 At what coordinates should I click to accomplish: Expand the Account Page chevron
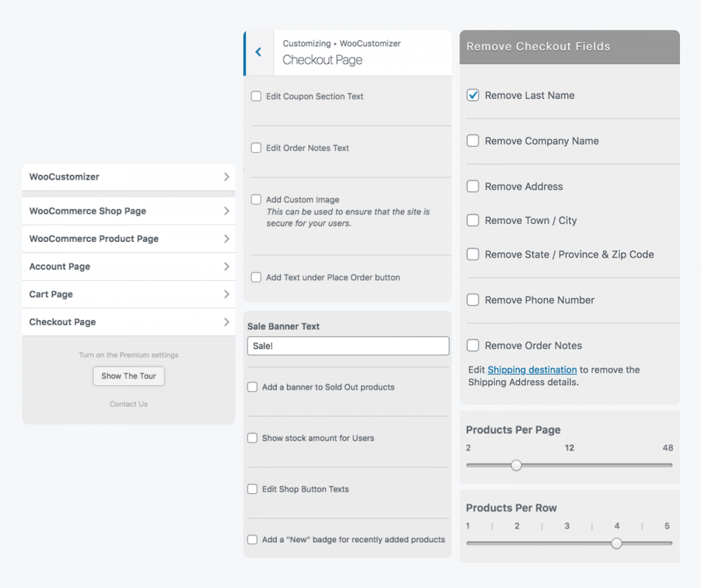point(227,267)
